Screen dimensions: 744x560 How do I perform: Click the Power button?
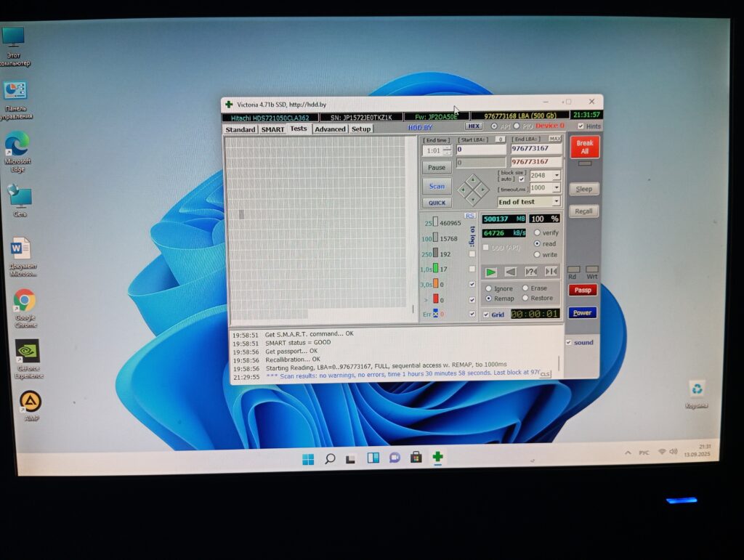(582, 312)
